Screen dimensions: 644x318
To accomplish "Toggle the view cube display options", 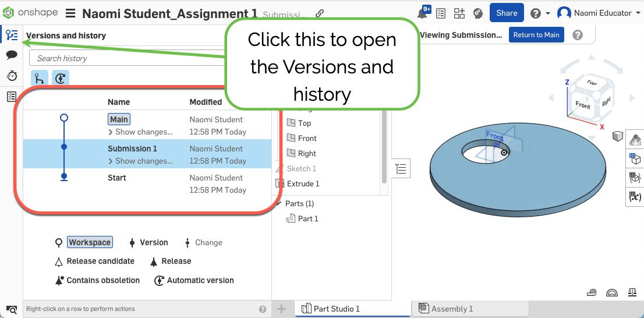I will [x=618, y=136].
